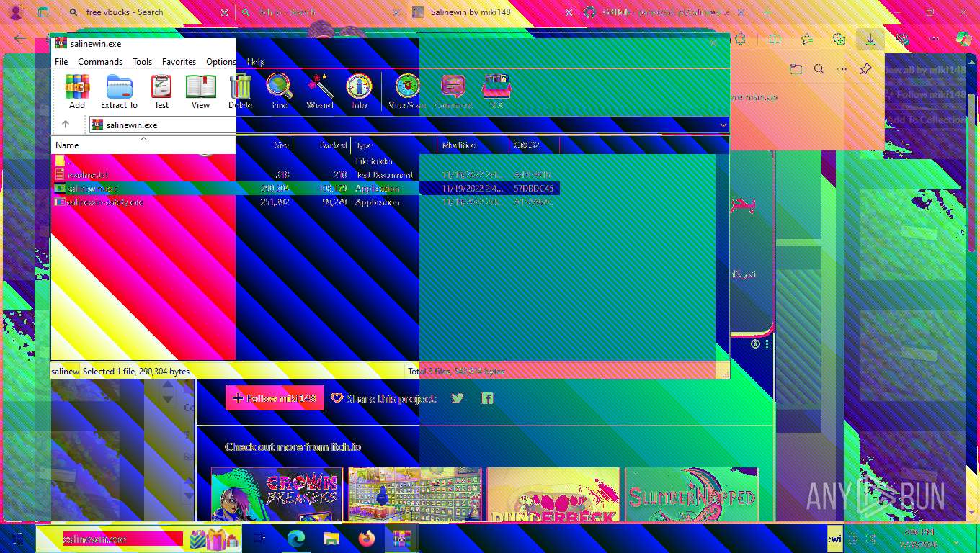Click the 'Selected 1 file, 290,304 bytes' status text
Image resolution: width=980 pixels, height=553 pixels.
pyautogui.click(x=136, y=372)
